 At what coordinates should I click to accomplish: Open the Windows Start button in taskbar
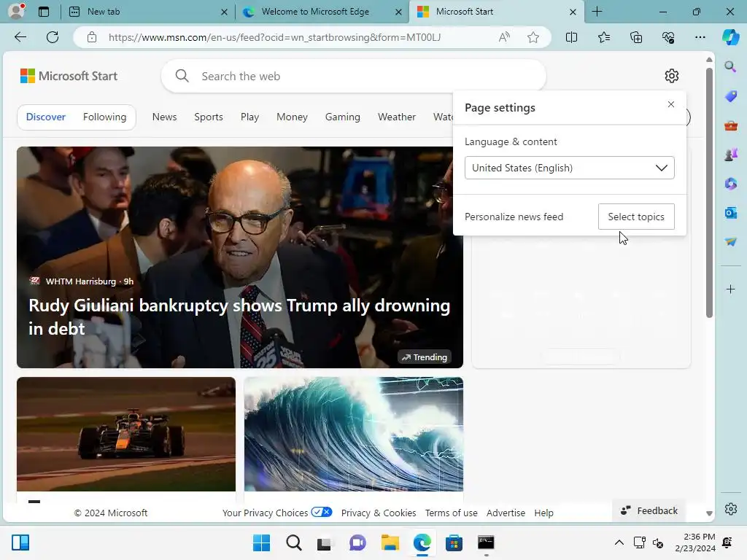click(x=261, y=542)
